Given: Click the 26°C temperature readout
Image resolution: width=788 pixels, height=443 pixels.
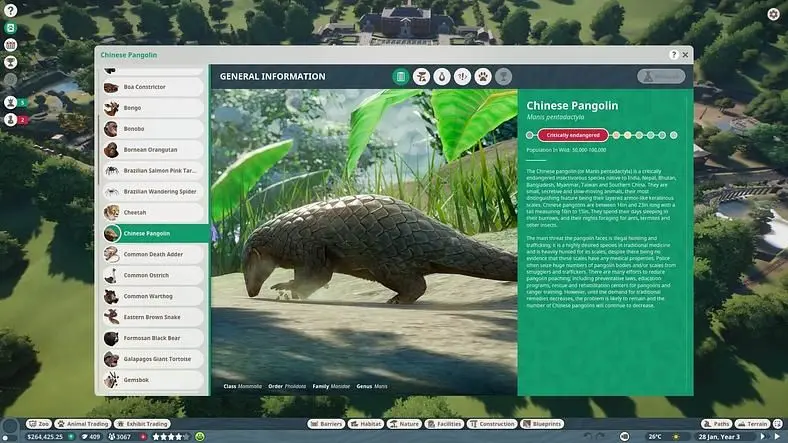Looking at the screenshot, I should 655,437.
